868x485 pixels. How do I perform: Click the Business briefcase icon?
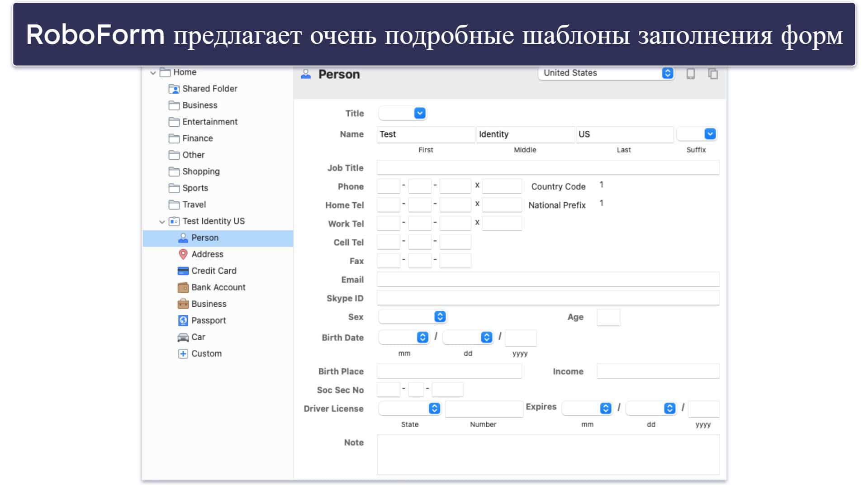(x=183, y=304)
